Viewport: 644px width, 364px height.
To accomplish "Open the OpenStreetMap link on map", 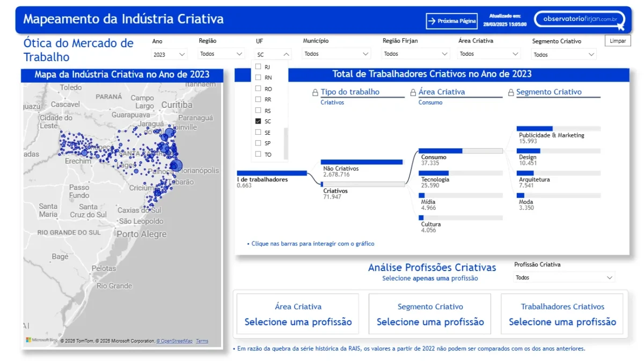I will pyautogui.click(x=174, y=341).
